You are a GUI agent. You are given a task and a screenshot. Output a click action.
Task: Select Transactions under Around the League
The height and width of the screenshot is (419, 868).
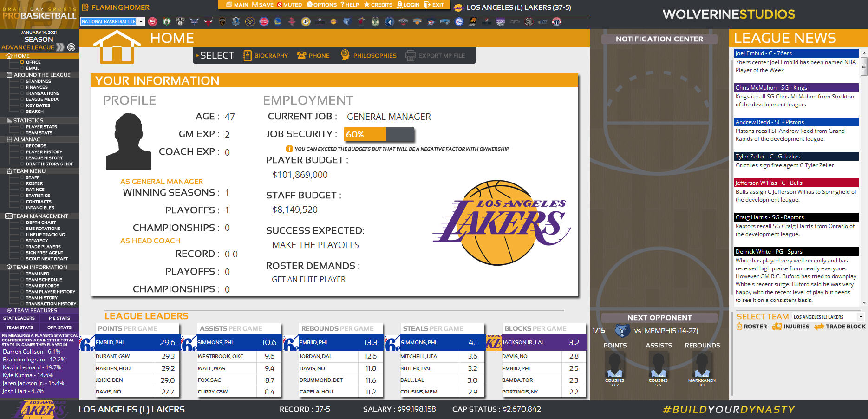[43, 93]
